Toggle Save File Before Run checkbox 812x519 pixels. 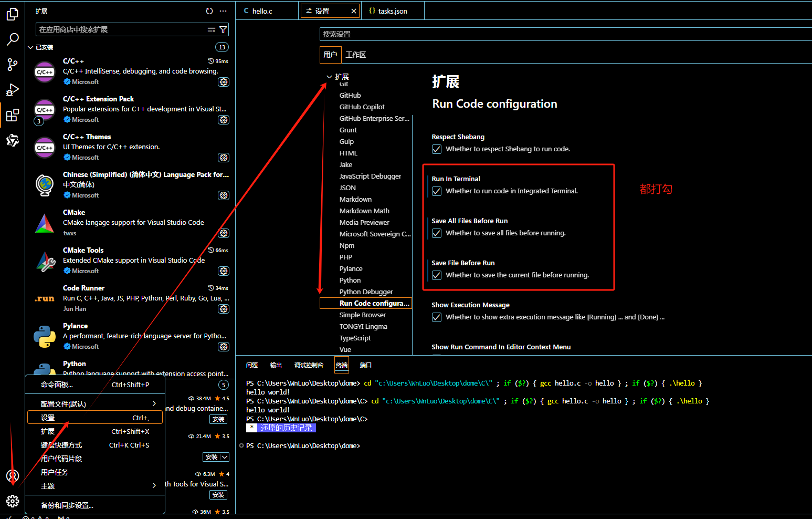(x=437, y=275)
